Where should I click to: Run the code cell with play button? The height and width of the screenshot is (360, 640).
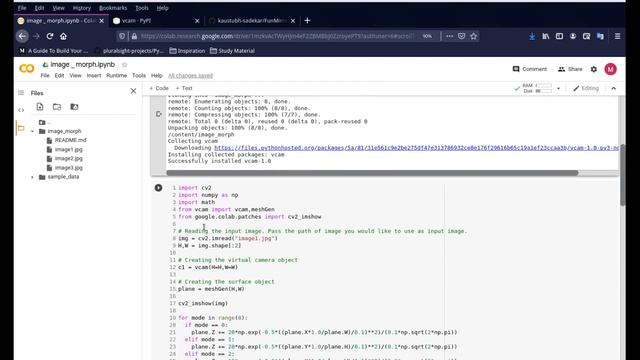[x=158, y=188]
